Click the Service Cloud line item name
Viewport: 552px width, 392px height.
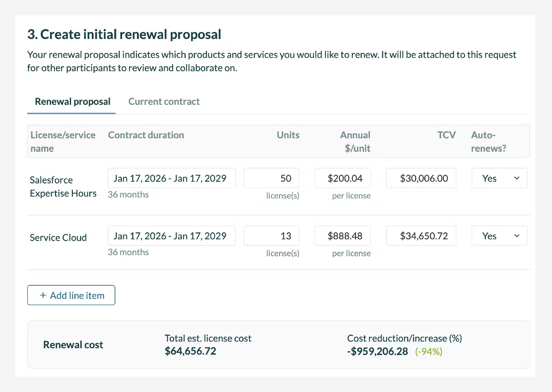point(58,238)
